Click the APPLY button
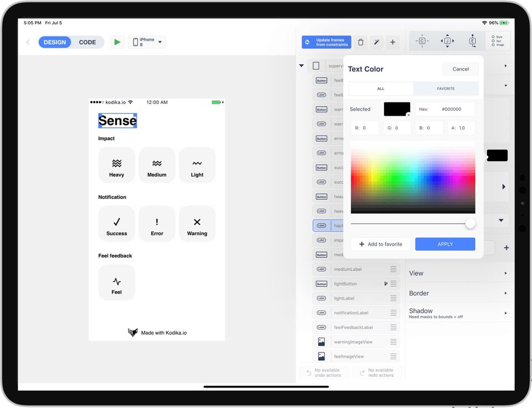The image size is (532, 408). [x=445, y=244]
